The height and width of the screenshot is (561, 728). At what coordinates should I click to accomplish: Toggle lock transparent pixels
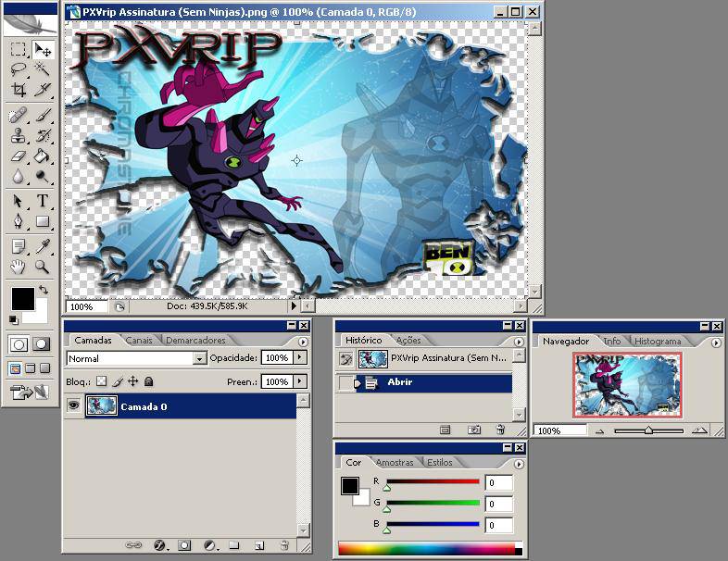(x=101, y=381)
